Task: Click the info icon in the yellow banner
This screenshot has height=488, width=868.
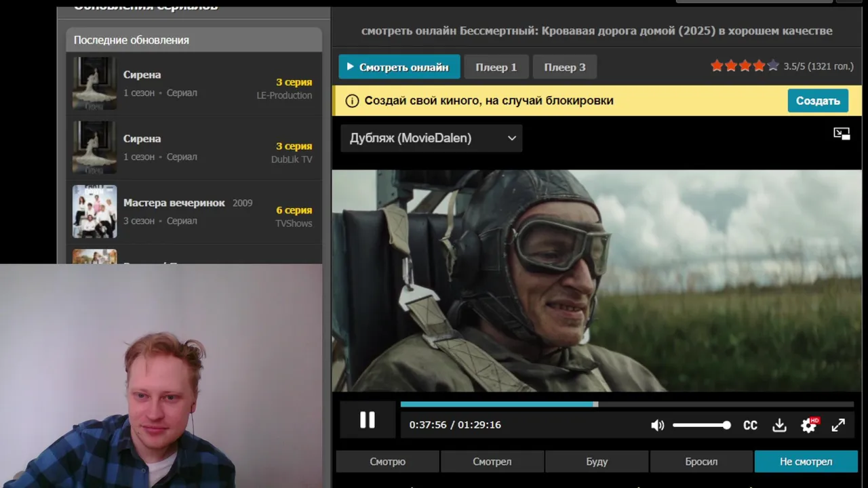Action: 352,101
